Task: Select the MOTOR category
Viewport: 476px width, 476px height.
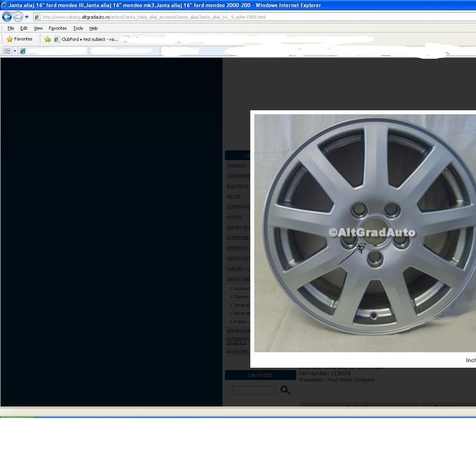Action: [234, 217]
